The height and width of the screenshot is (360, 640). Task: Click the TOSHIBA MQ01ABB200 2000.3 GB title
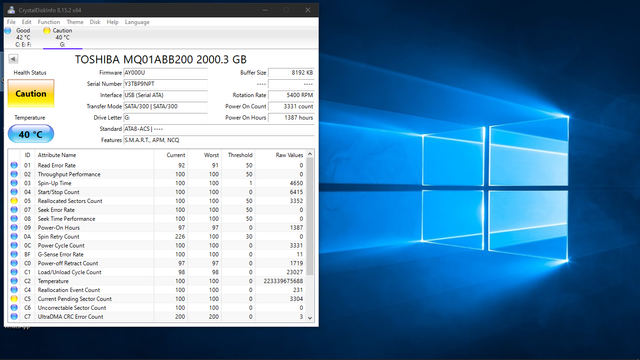point(161,60)
